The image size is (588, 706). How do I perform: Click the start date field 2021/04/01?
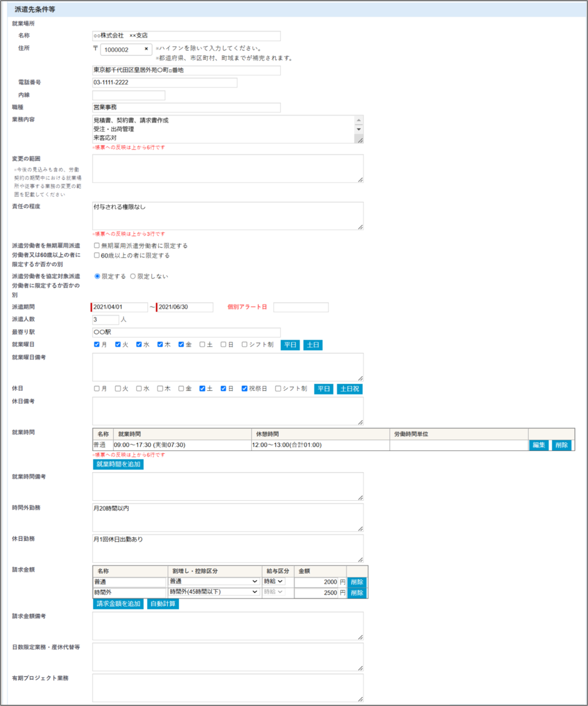pyautogui.click(x=119, y=307)
